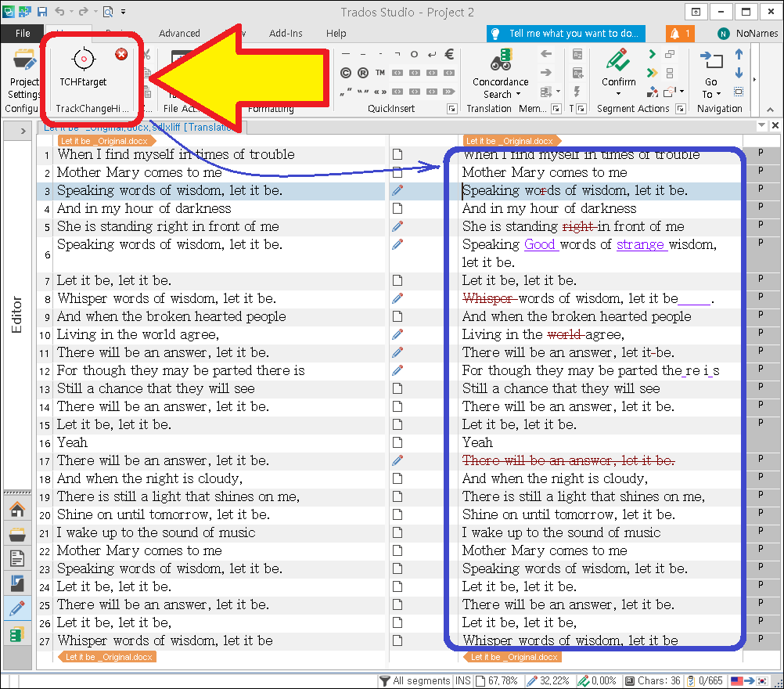Click the 32,22% draft status indicator
This screenshot has height=689, width=784.
click(548, 680)
